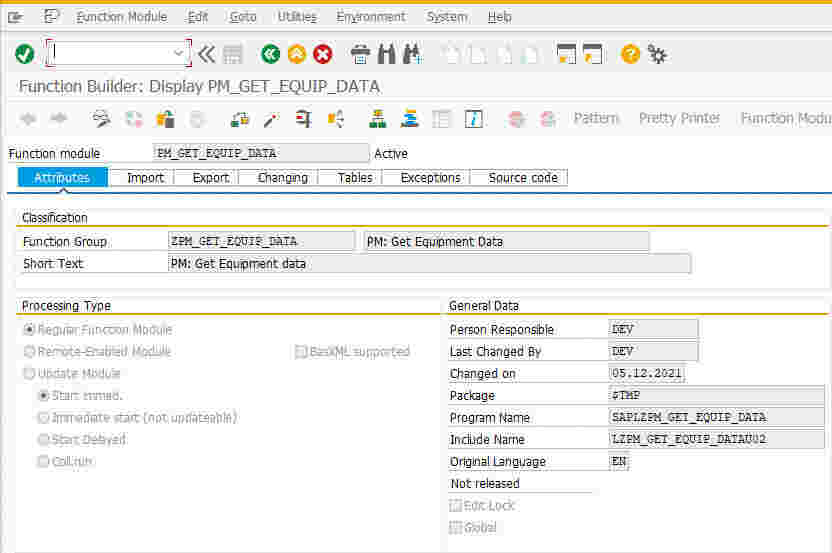The height and width of the screenshot is (553, 832).
Task: Select Remote-Enabled Module radio button
Action: (29, 351)
